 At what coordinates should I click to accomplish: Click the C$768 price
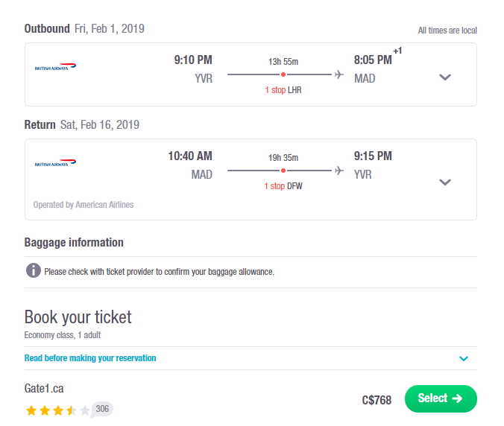click(x=377, y=400)
